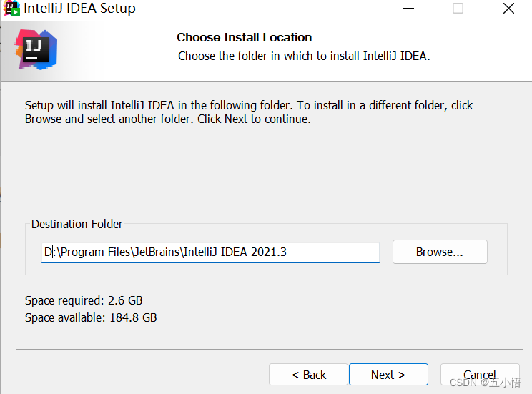The width and height of the screenshot is (532, 394).
Task: Cancel the installation
Action: click(x=479, y=375)
